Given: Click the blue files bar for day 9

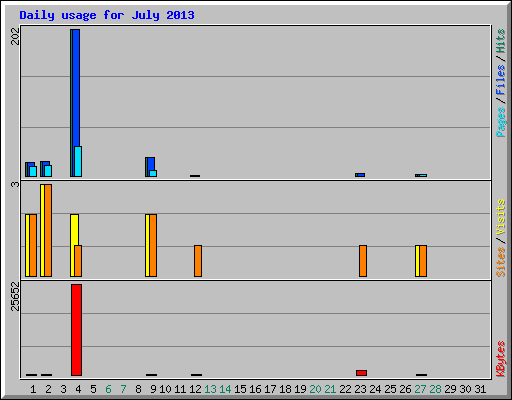Looking at the screenshot, I should pos(151,164).
